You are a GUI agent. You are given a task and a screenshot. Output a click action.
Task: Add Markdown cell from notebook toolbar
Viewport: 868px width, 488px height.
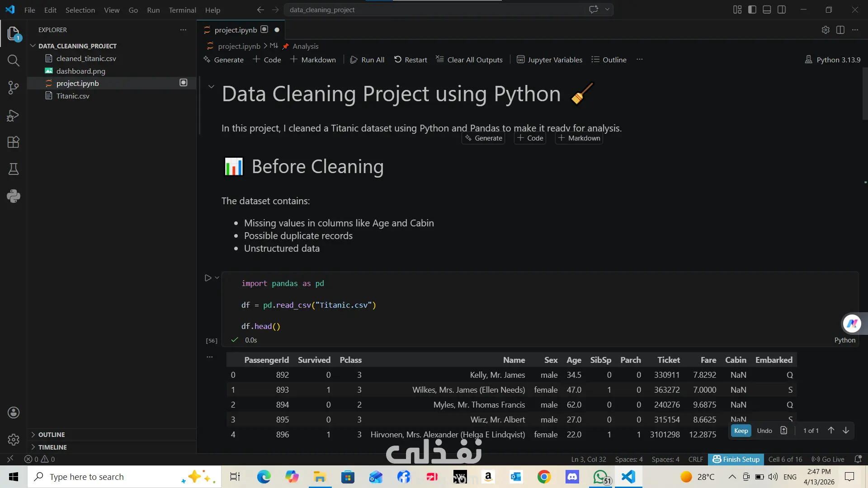click(313, 60)
